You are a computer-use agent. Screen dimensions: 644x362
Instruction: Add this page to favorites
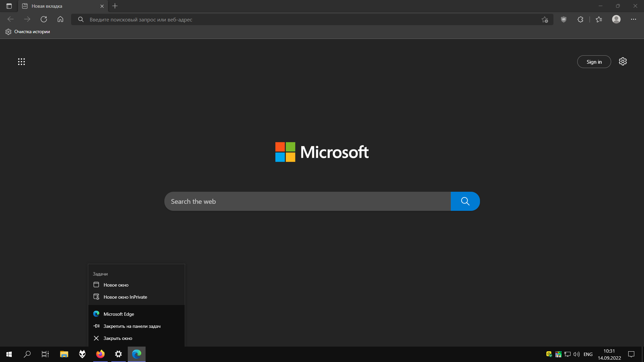click(545, 20)
